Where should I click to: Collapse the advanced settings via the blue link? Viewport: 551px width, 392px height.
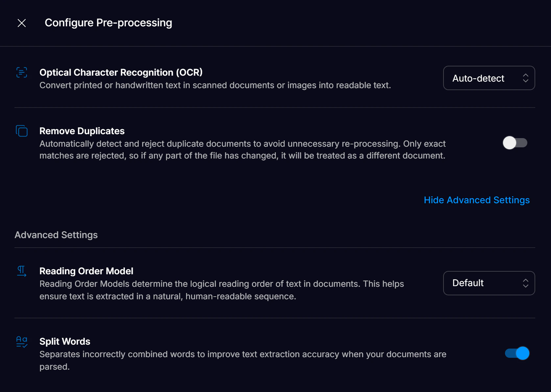(476, 200)
